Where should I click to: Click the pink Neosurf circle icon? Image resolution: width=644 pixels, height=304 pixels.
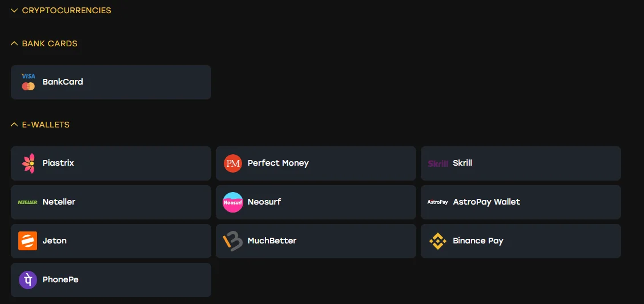coord(233,202)
